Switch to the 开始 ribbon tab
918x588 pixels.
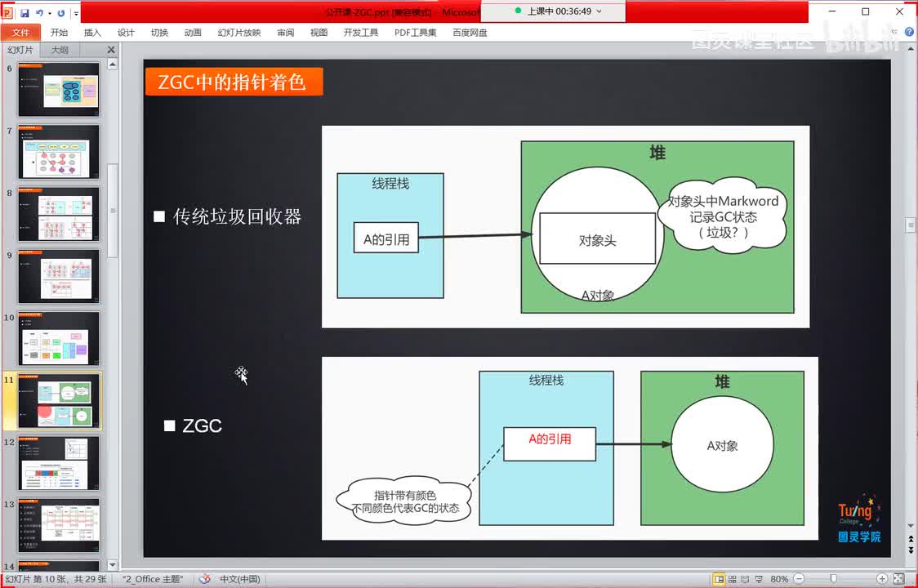tap(59, 33)
